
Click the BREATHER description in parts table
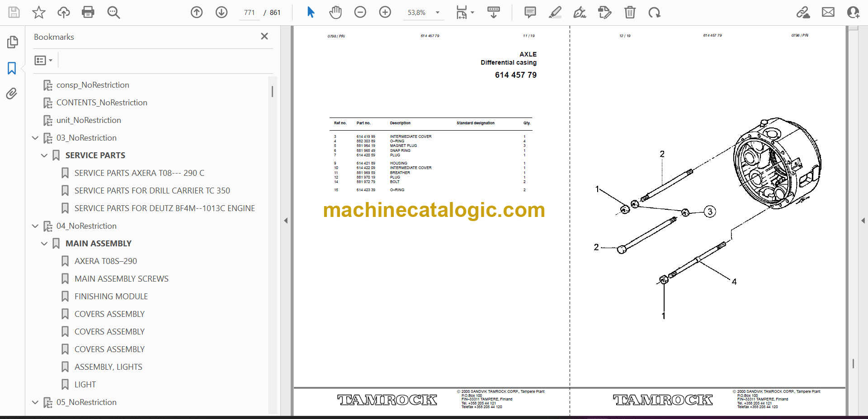click(x=400, y=173)
